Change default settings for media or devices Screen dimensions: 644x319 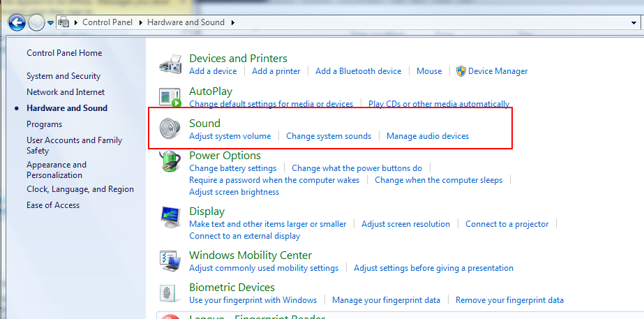coord(271,103)
